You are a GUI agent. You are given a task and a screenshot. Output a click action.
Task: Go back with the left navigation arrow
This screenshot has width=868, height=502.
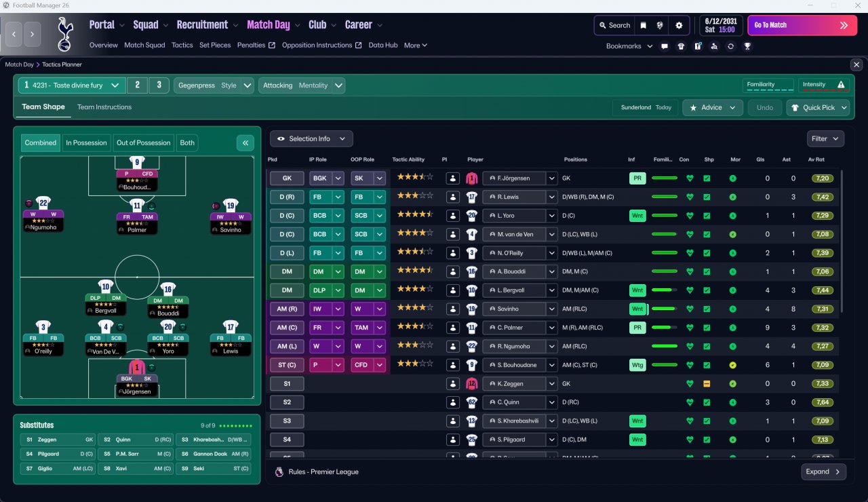(x=15, y=34)
